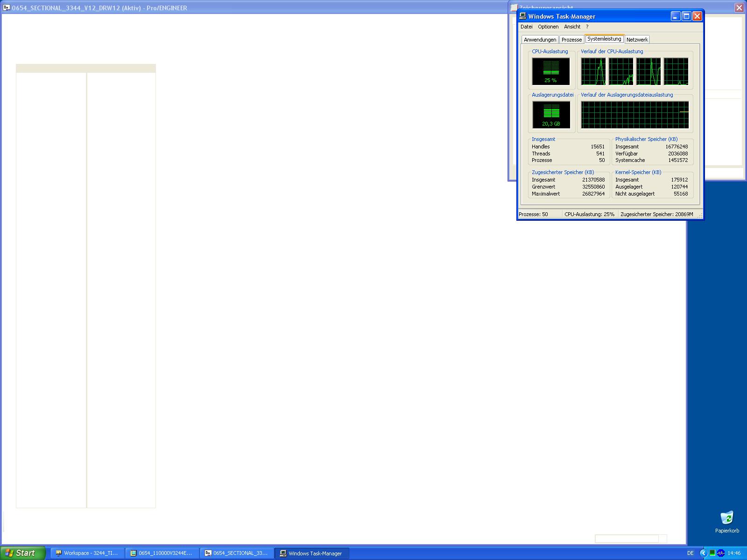The height and width of the screenshot is (560, 747).
Task: Switch to the Anwendungen tab
Action: tap(540, 40)
